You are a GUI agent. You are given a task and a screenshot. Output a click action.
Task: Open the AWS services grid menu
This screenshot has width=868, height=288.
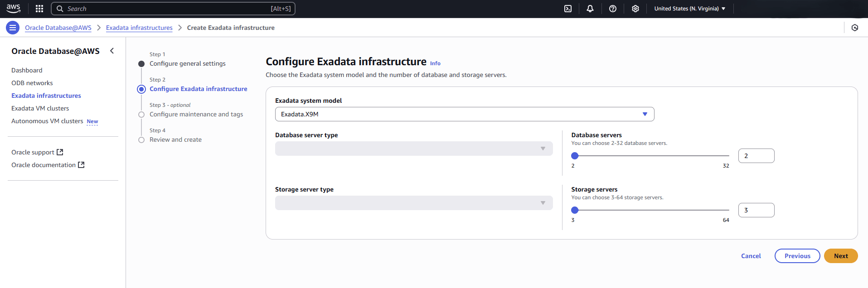[39, 9]
